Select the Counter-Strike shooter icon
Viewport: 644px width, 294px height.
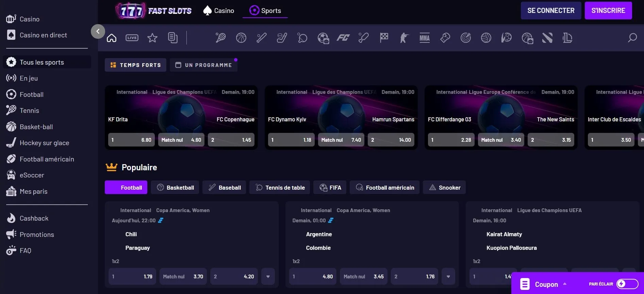[x=404, y=38]
